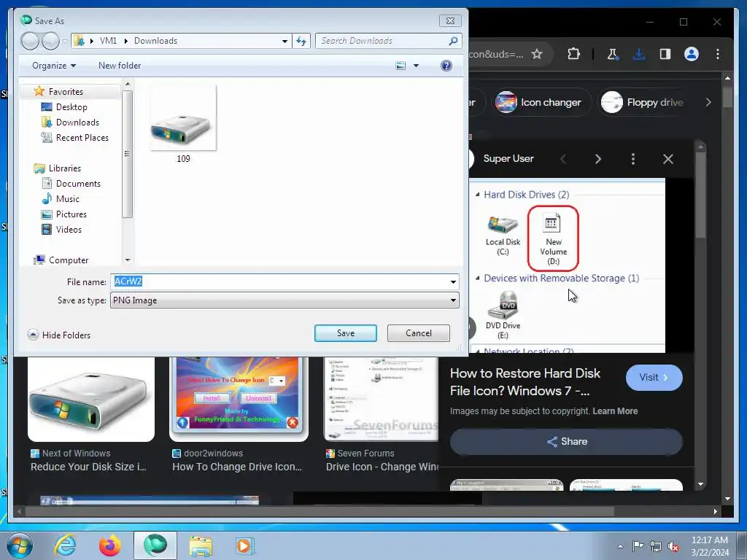Bookmark page with the star icon
This screenshot has width=747, height=560.
(x=537, y=54)
